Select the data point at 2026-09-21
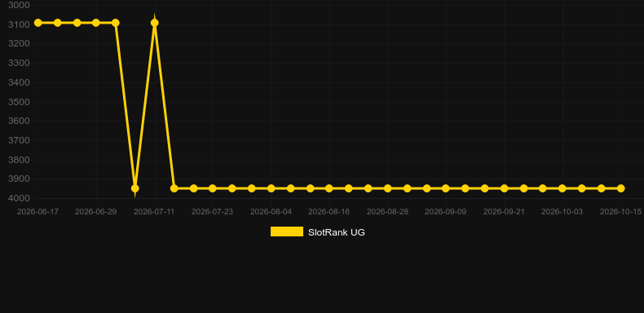 (504, 188)
